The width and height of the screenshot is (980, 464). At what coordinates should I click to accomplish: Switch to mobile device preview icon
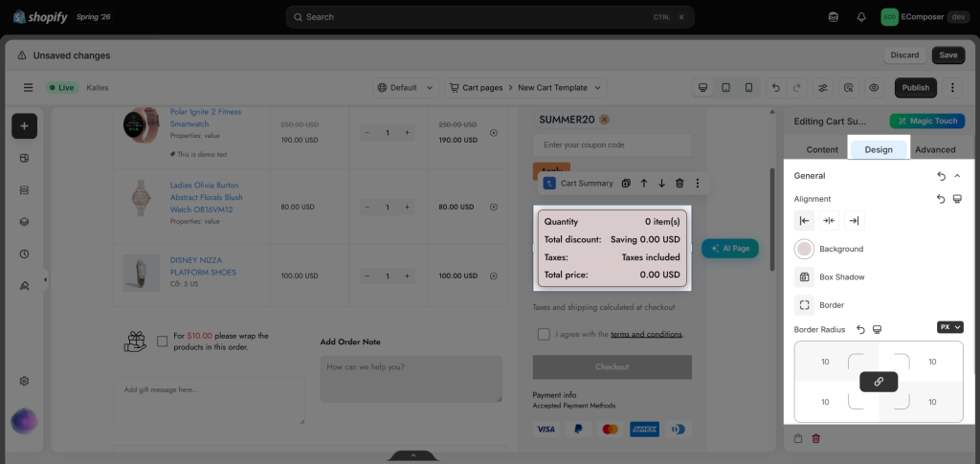pos(748,88)
